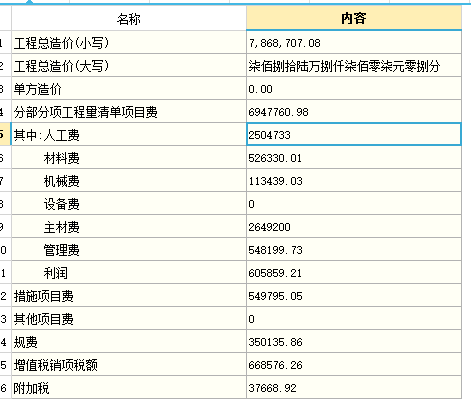Click the highlighted cell with 2504733

(354, 134)
